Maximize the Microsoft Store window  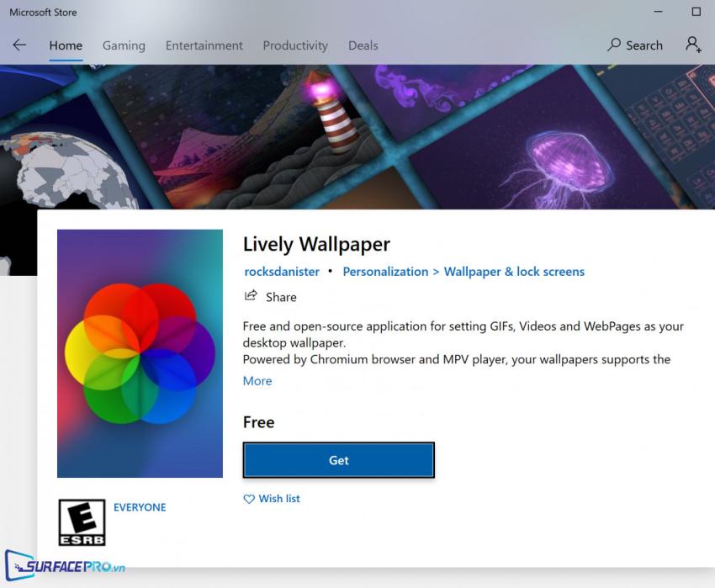click(696, 12)
